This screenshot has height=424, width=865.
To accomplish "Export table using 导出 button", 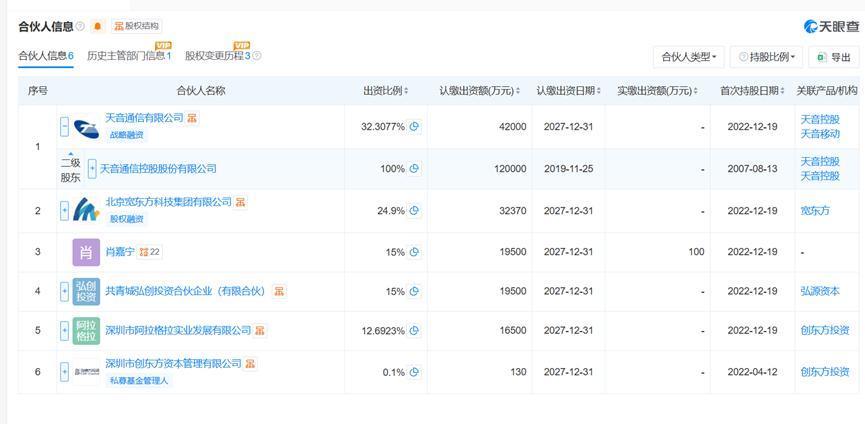I will coord(834,57).
